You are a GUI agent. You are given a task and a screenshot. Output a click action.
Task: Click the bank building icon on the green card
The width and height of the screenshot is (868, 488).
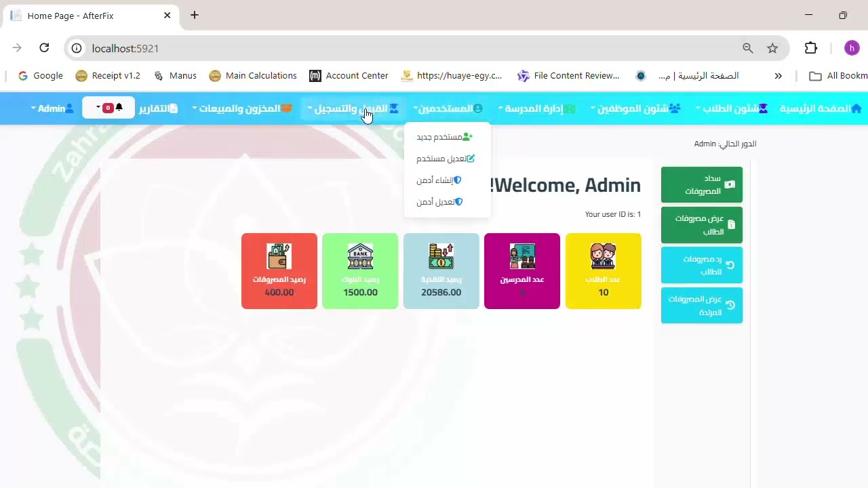pos(360,256)
